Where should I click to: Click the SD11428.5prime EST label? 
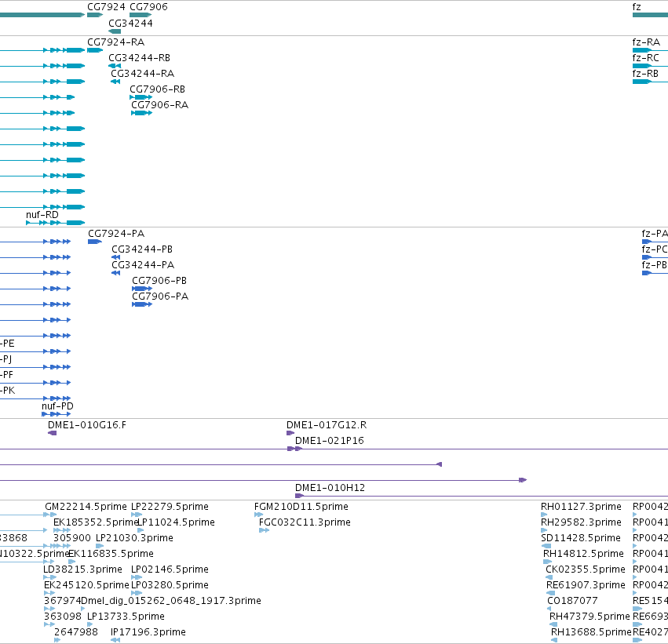coord(581,538)
